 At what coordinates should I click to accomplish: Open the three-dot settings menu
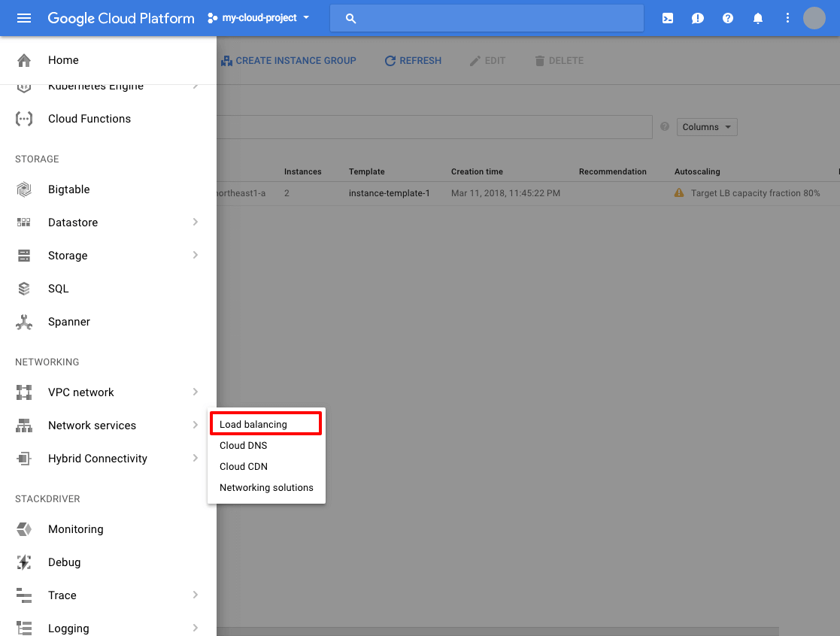pyautogui.click(x=787, y=18)
